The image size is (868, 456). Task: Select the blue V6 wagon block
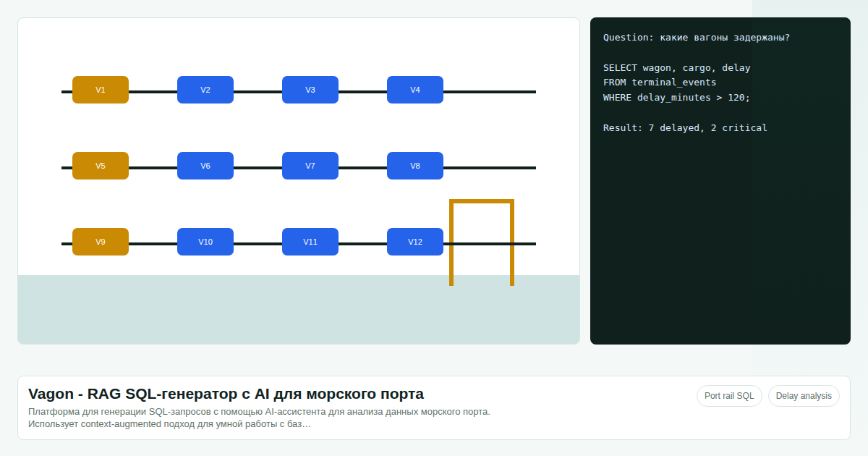point(205,166)
